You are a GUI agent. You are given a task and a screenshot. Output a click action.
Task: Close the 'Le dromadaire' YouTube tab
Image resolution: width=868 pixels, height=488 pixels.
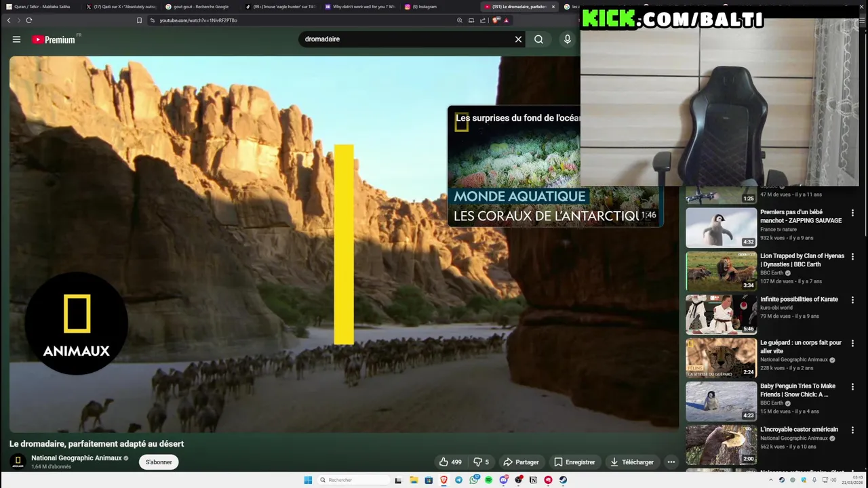pyautogui.click(x=553, y=7)
